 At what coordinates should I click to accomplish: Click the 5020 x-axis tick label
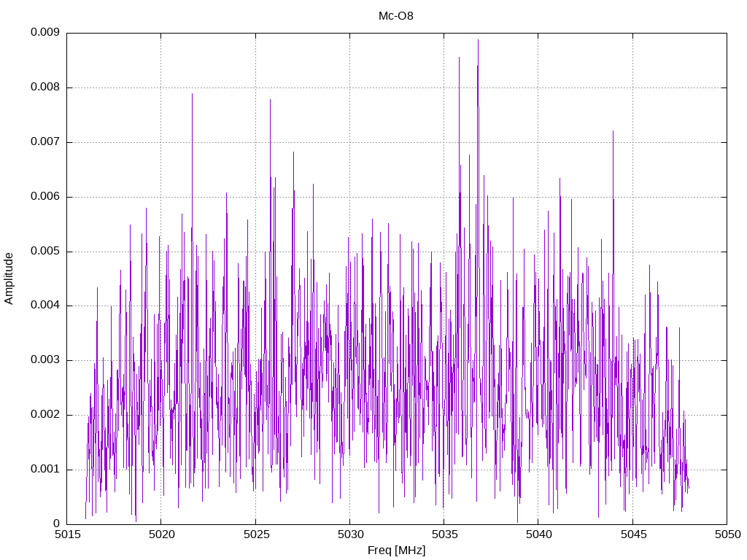click(161, 534)
